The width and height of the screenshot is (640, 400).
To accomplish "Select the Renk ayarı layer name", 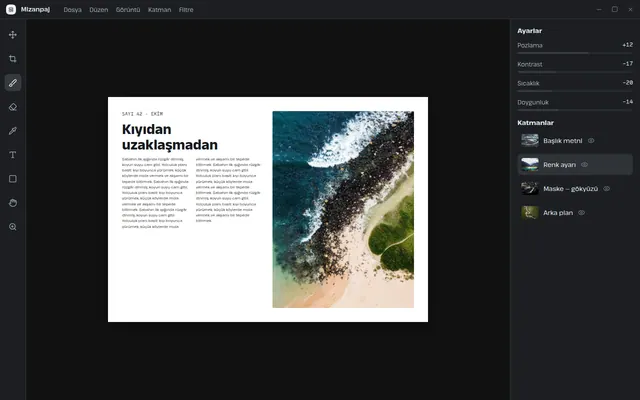I will 559,165.
